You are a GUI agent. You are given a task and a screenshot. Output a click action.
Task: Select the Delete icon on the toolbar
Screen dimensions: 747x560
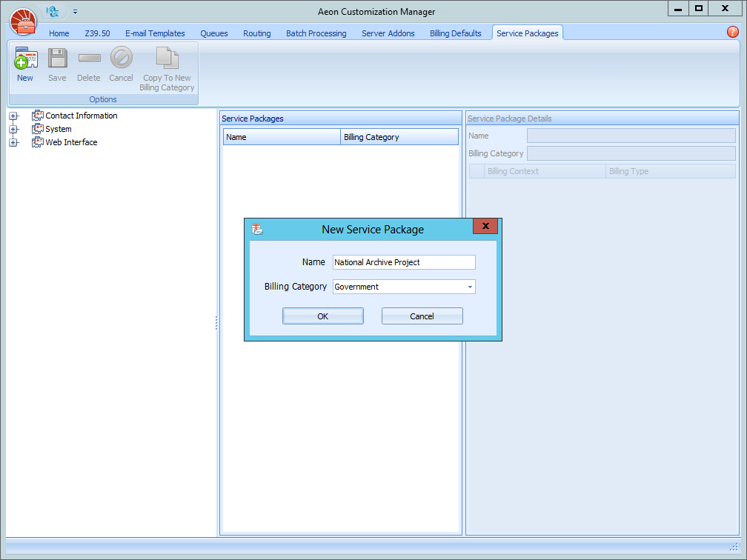[x=89, y=58]
